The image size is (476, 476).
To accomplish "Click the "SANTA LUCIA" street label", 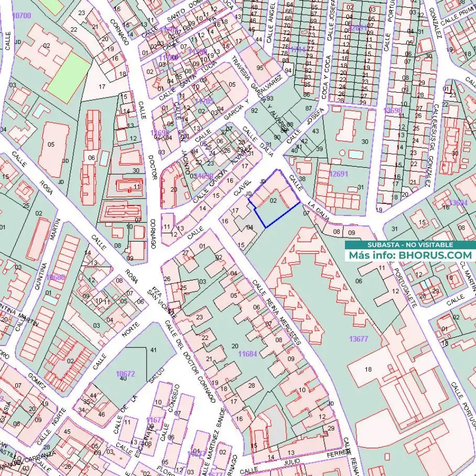I will (199, 75).
